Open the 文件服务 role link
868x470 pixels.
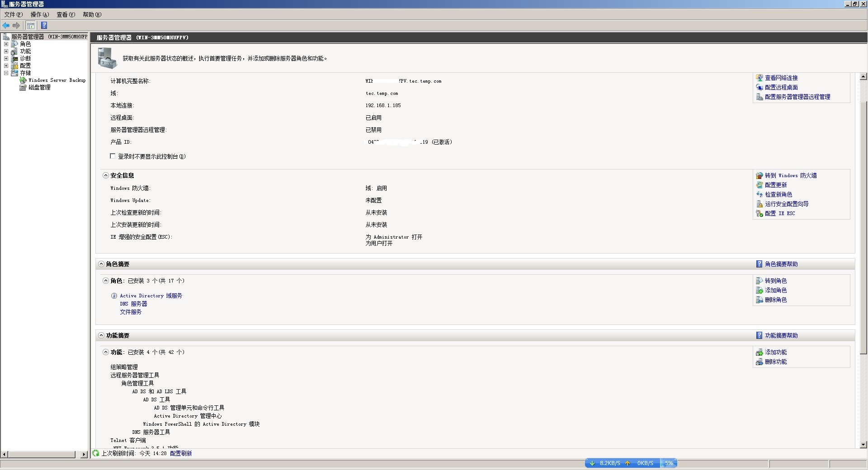click(131, 312)
